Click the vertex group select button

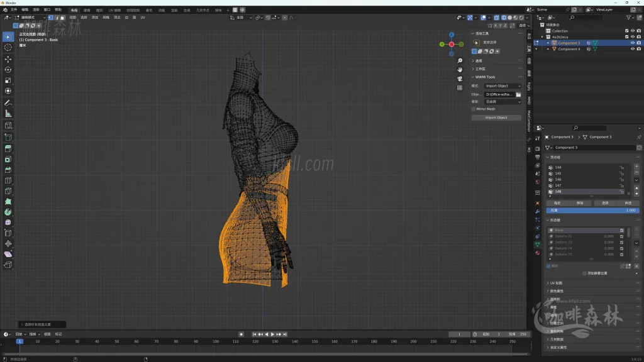[x=605, y=203]
